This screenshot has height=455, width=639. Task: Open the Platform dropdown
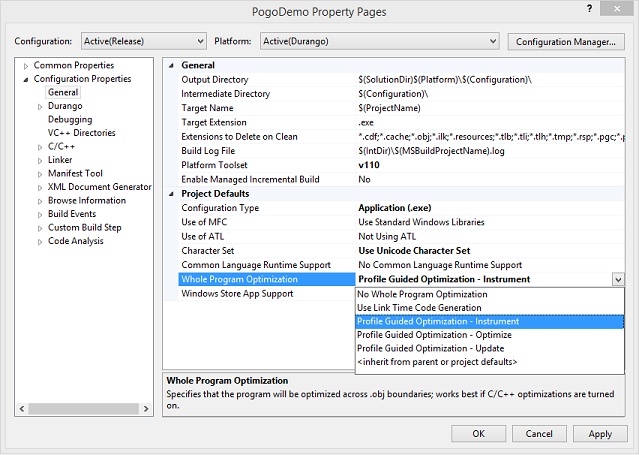click(x=379, y=41)
